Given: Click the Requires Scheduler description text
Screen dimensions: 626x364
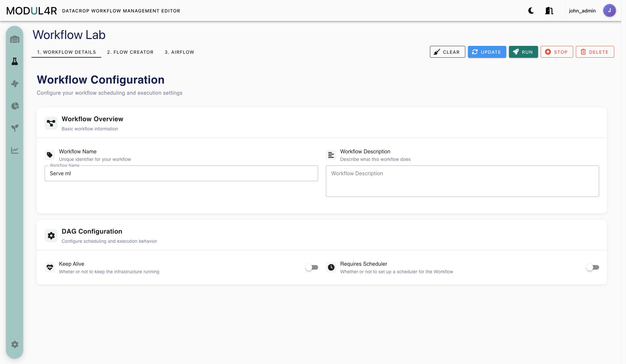Looking at the screenshot, I should tap(397, 272).
